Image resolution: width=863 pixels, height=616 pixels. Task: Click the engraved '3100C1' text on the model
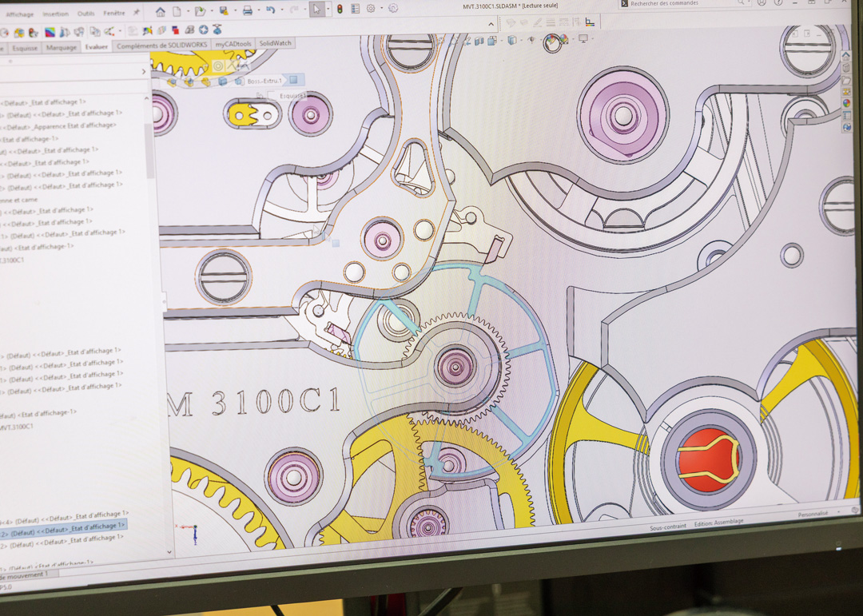click(275, 402)
